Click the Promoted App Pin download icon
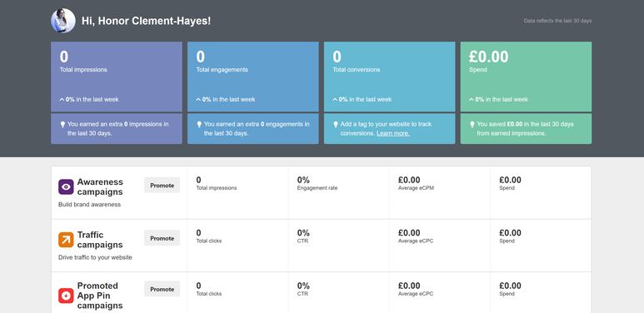 [66, 296]
